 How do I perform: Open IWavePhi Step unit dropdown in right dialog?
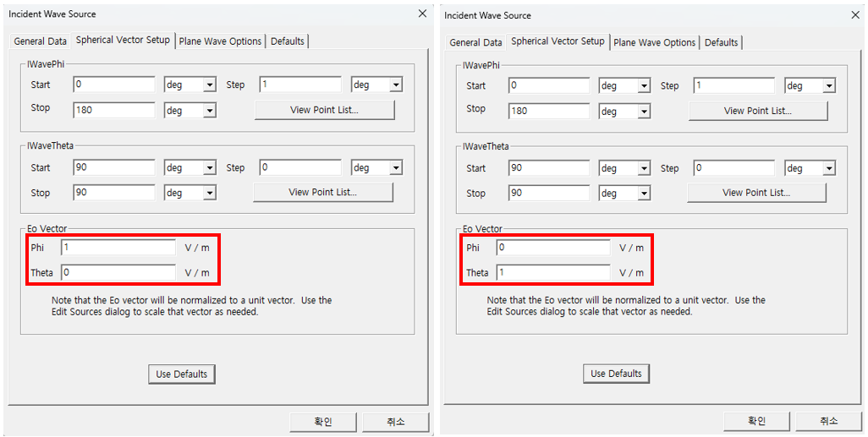828,86
